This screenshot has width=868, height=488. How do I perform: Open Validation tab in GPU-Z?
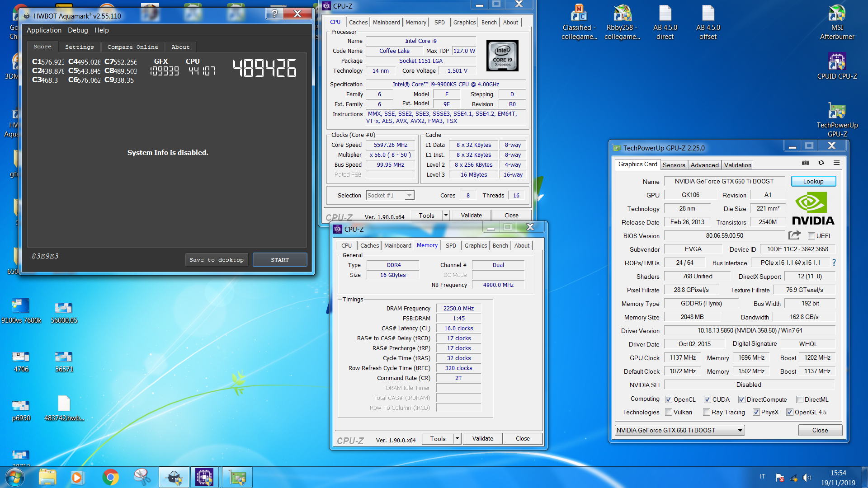(x=737, y=165)
